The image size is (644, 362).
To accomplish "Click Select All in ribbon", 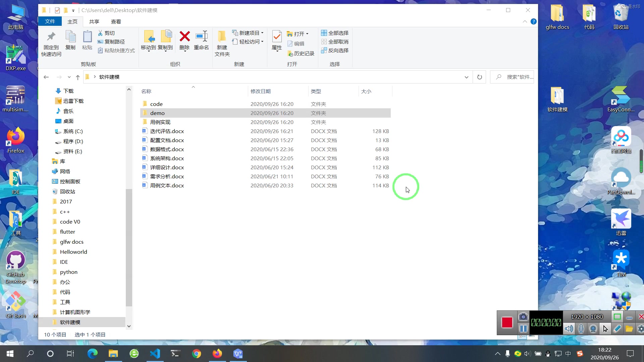I will click(335, 33).
